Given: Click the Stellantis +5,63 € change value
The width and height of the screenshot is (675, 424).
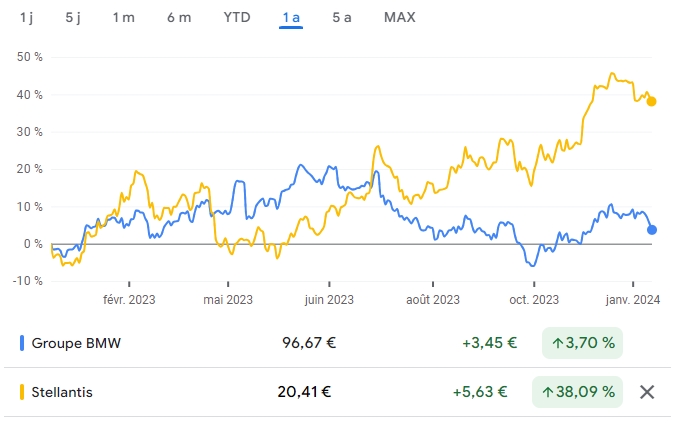Looking at the screenshot, I should (x=489, y=392).
